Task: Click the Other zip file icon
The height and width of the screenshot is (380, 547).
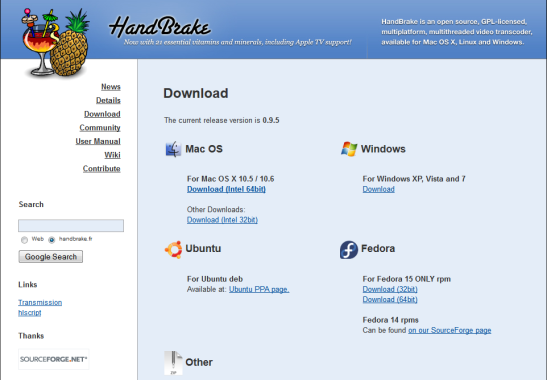Action: pyautogui.click(x=173, y=363)
